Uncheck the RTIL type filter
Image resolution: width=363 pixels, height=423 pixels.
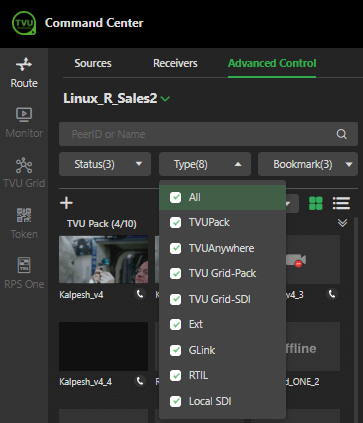[x=175, y=376]
